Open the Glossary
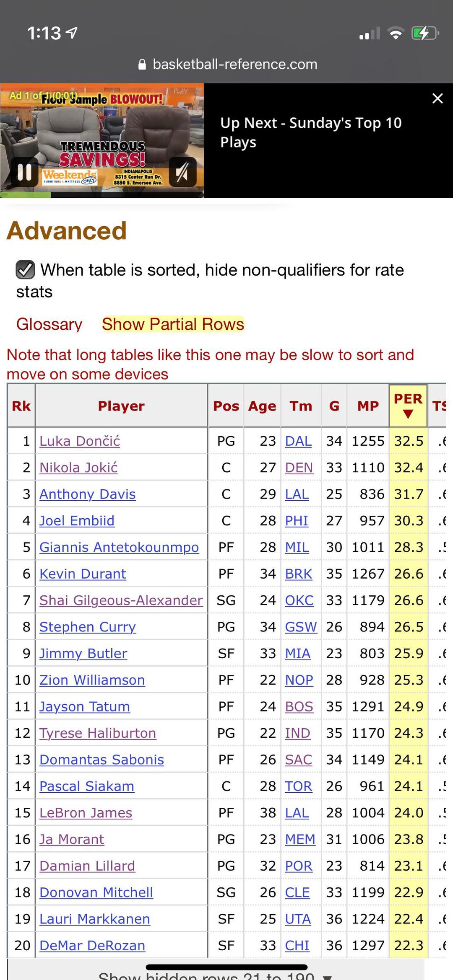 click(x=49, y=324)
